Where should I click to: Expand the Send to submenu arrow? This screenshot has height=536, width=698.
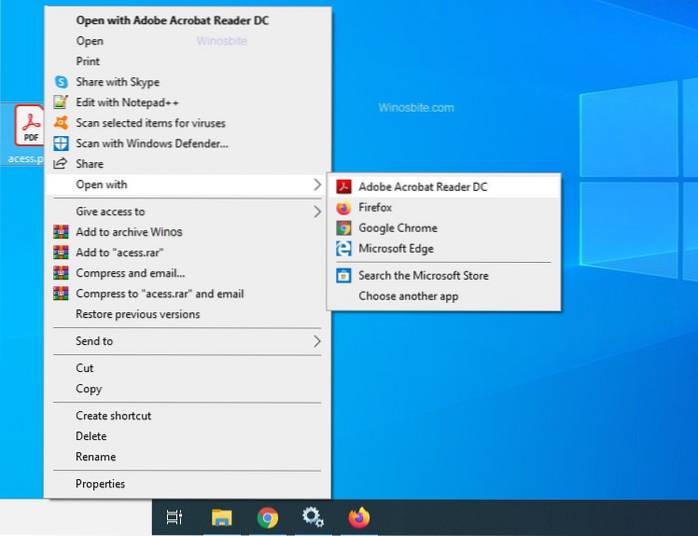pyautogui.click(x=316, y=341)
